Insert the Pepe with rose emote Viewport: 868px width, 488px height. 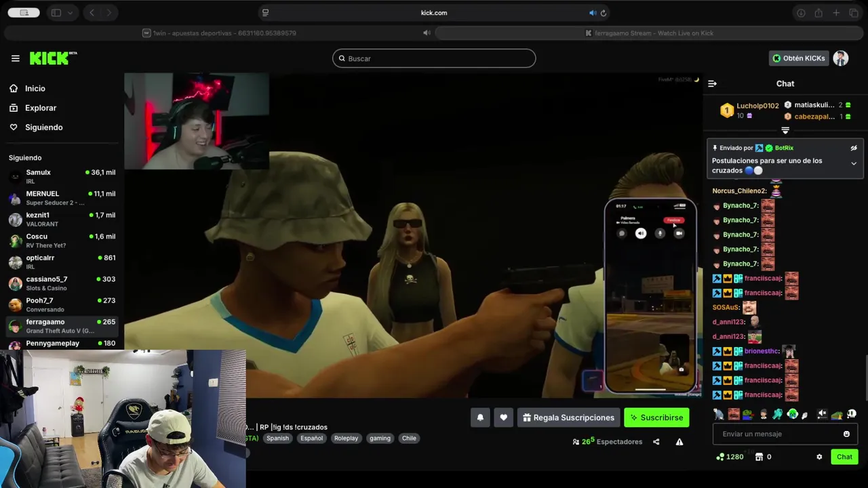(x=748, y=414)
